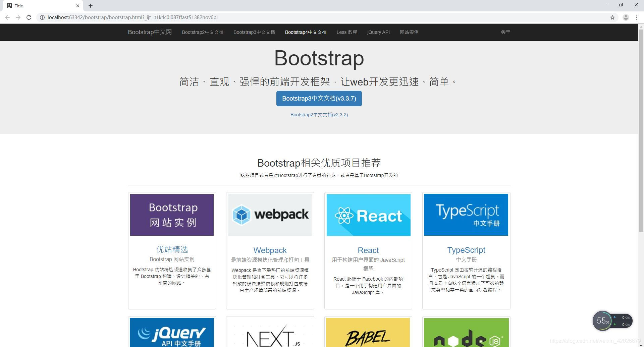Click scrollbar up arrow
The height and width of the screenshot is (347, 644).
pos(641,26)
